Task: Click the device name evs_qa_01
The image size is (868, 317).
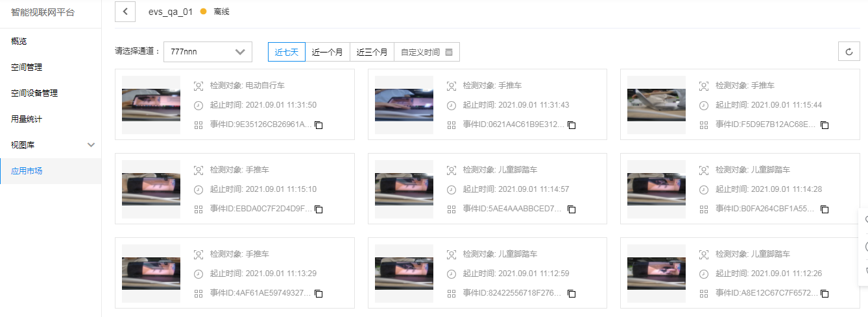Action: (171, 12)
